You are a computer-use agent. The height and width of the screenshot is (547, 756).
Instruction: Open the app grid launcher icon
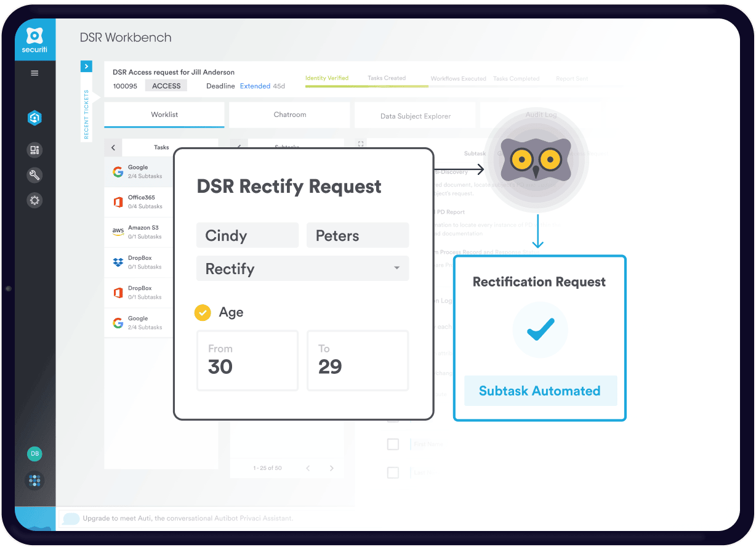click(x=34, y=481)
